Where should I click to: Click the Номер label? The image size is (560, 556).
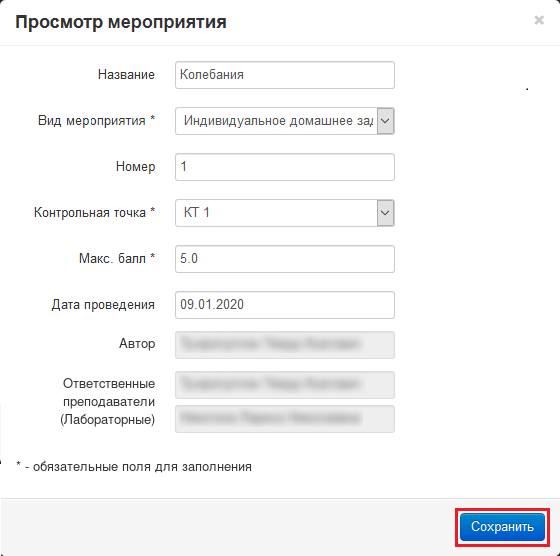click(135, 167)
